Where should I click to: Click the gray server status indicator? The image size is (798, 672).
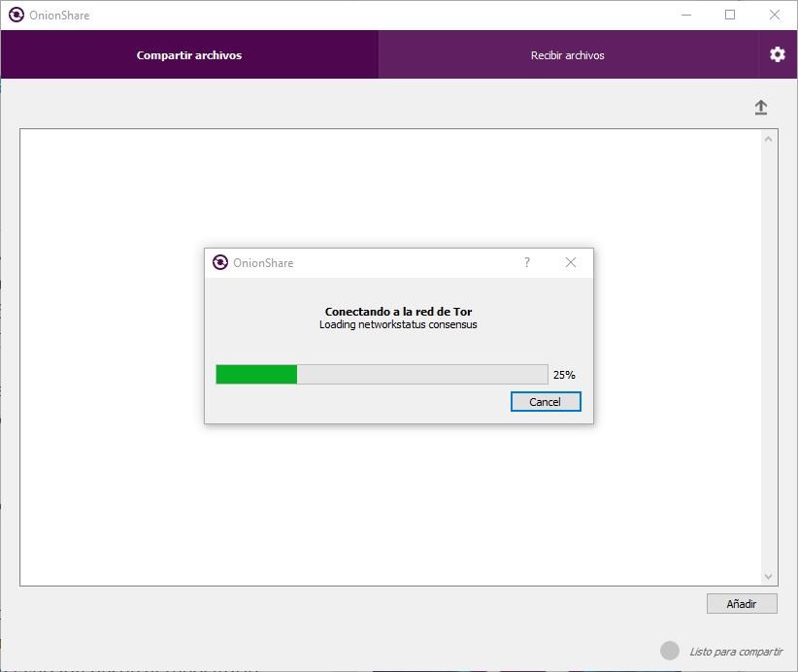click(x=670, y=651)
